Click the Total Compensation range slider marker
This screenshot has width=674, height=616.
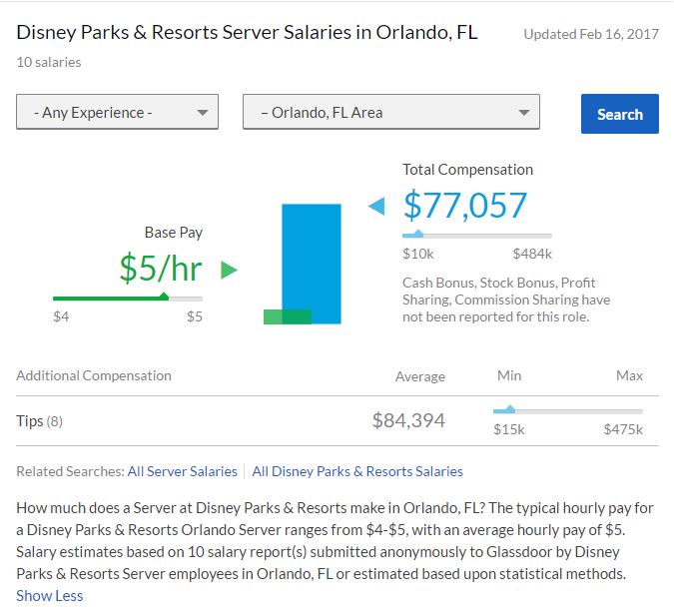417,235
